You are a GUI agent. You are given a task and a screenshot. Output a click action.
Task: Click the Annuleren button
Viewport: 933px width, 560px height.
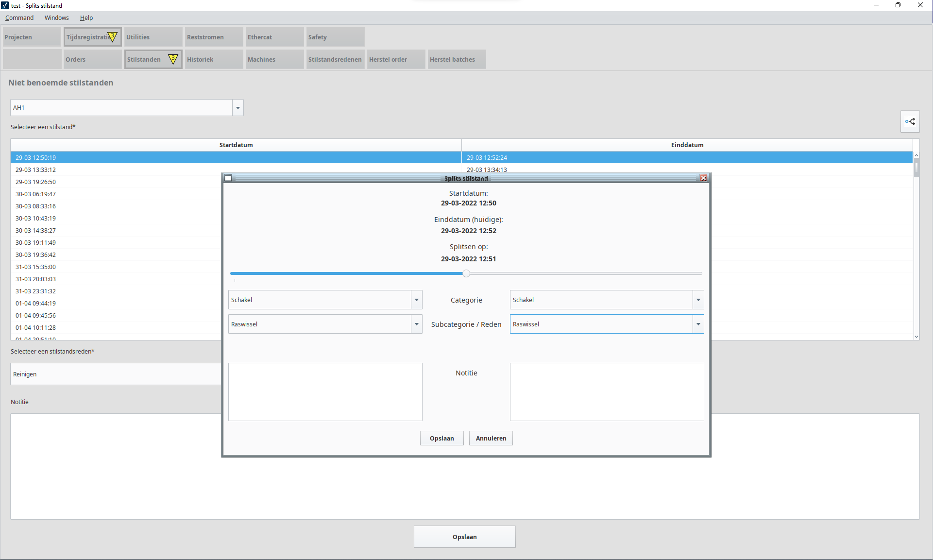(x=491, y=438)
